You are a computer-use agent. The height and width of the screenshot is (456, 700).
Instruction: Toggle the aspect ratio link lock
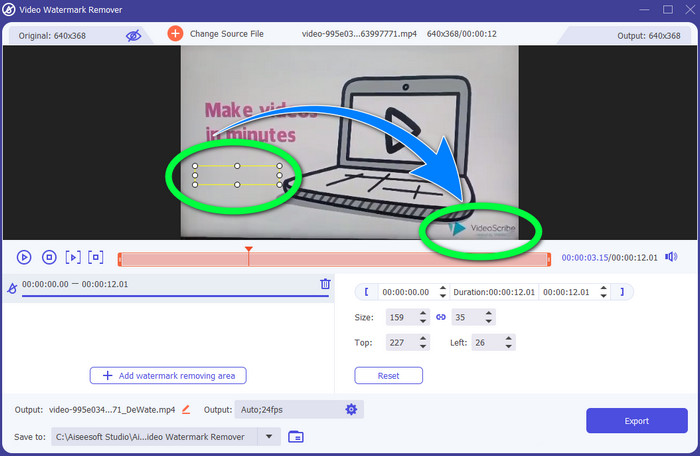coord(441,317)
